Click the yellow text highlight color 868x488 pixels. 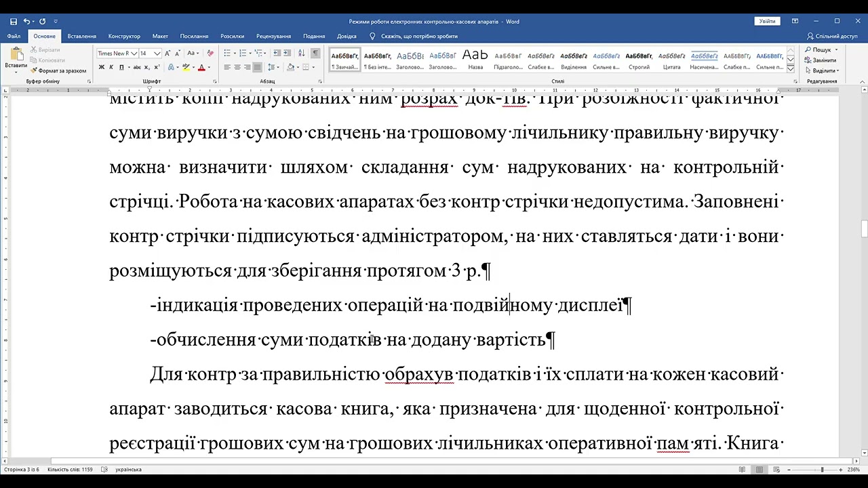[x=186, y=67]
